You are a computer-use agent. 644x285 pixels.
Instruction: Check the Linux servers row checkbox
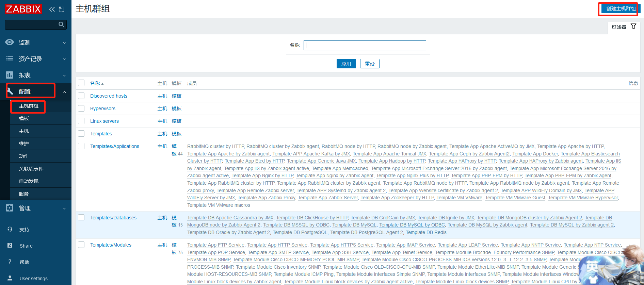point(81,121)
